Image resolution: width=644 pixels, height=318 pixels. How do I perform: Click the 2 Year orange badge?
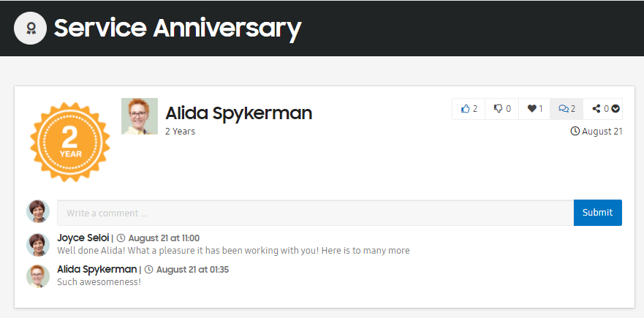(x=70, y=142)
